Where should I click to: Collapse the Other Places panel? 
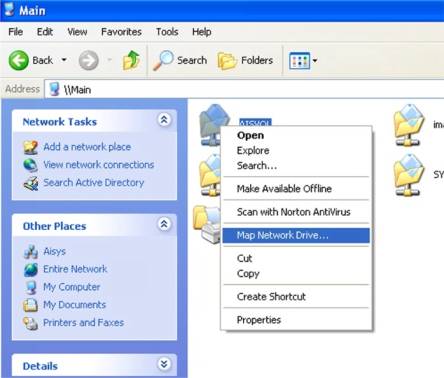[x=164, y=224]
